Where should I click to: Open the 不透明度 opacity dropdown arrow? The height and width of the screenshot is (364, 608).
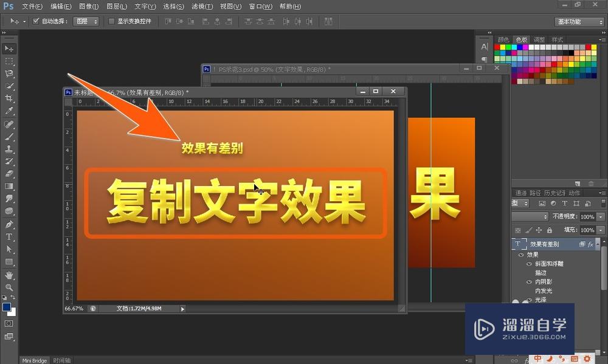coord(601,217)
